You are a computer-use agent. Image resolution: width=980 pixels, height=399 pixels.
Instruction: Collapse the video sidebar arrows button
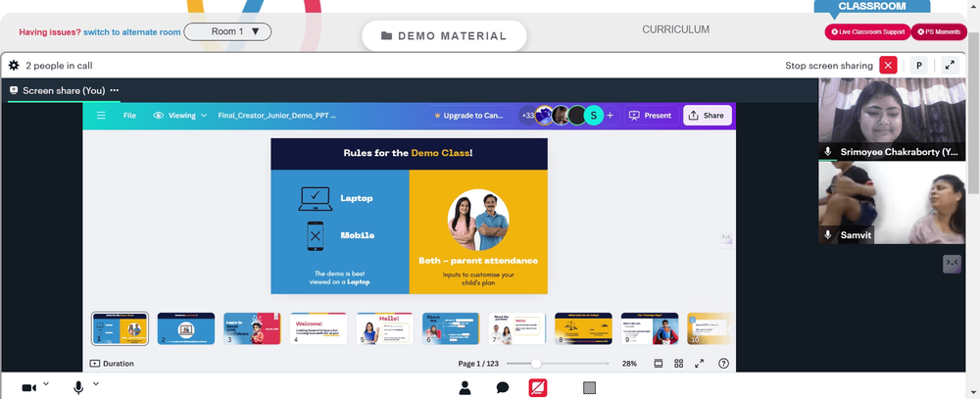952,264
